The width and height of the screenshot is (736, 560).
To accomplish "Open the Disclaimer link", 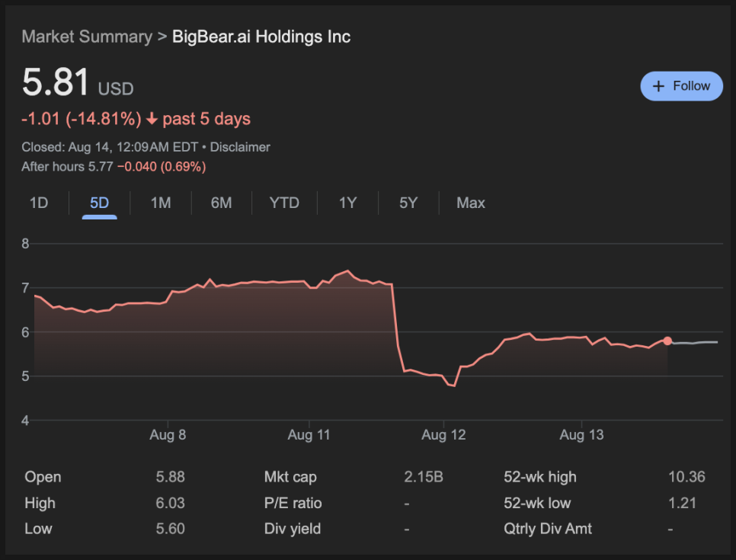I will pyautogui.click(x=240, y=147).
